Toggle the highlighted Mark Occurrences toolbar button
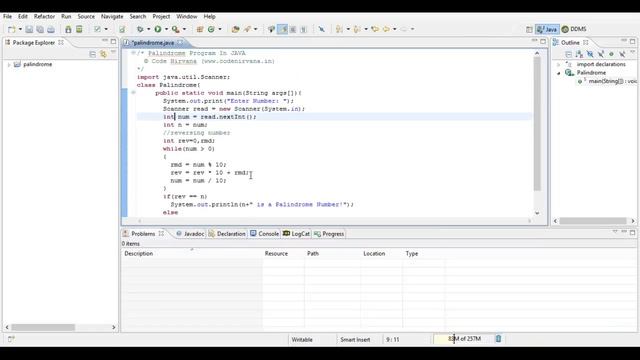Image resolution: width=640 pixels, height=360 pixels. point(282,29)
